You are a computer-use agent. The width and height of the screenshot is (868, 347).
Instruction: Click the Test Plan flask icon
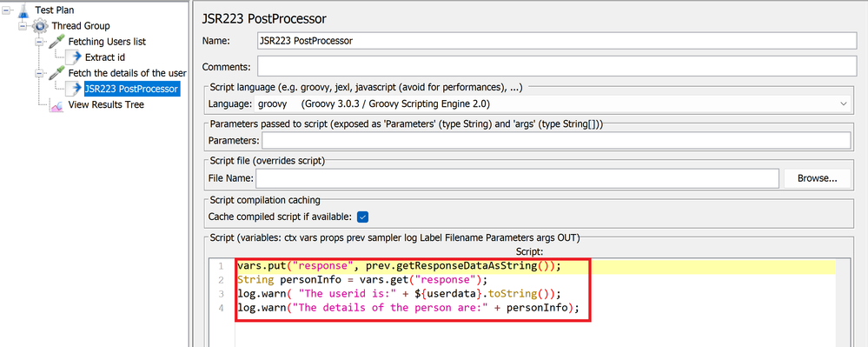click(x=23, y=10)
